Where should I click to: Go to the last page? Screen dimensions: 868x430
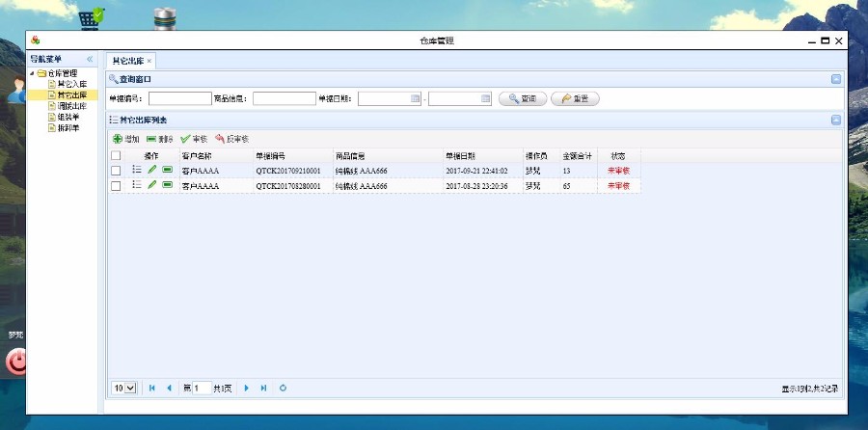click(x=263, y=388)
